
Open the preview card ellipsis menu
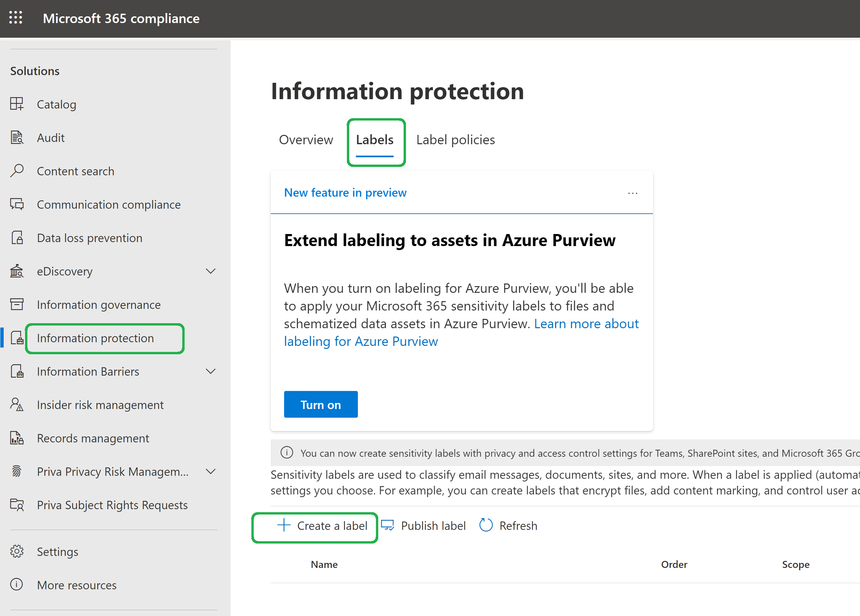click(x=633, y=193)
